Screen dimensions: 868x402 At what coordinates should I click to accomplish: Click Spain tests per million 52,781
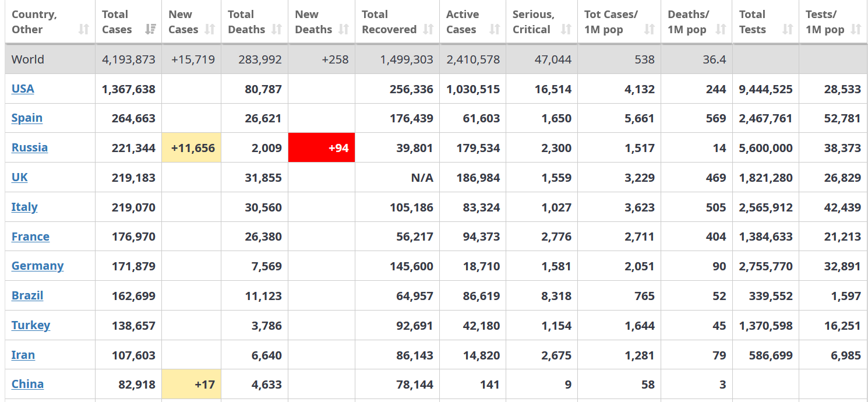point(842,118)
